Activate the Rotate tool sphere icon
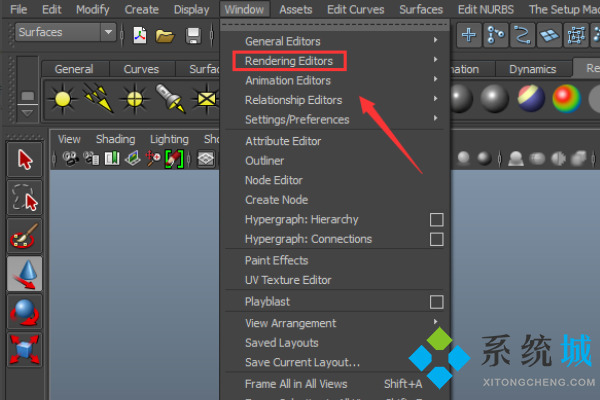 25,311
